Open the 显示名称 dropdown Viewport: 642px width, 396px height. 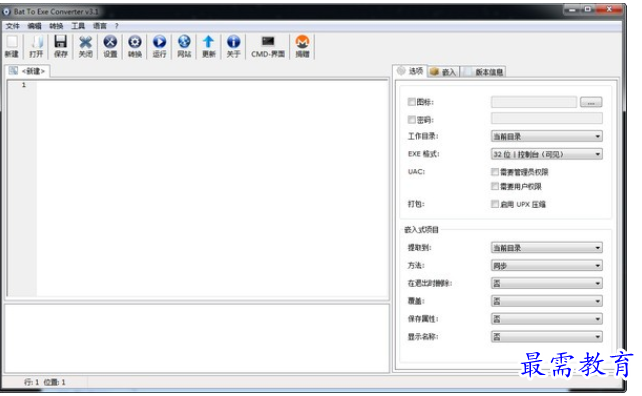(547, 337)
